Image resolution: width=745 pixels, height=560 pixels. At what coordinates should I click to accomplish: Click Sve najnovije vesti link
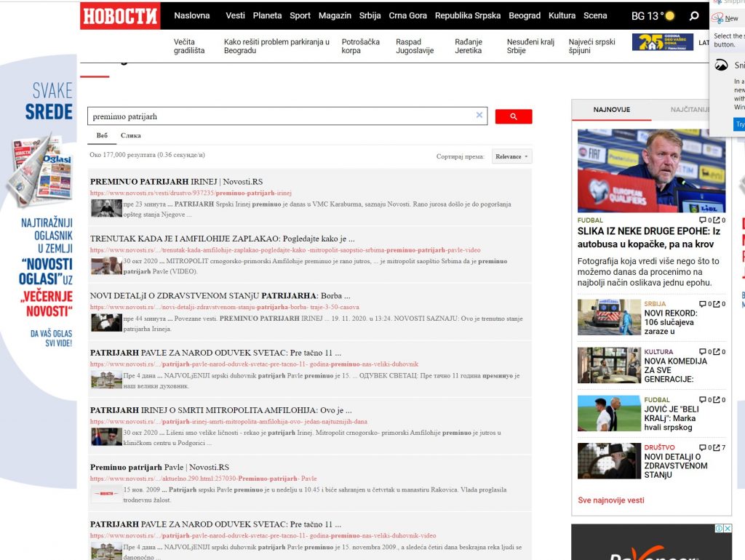coord(611,500)
